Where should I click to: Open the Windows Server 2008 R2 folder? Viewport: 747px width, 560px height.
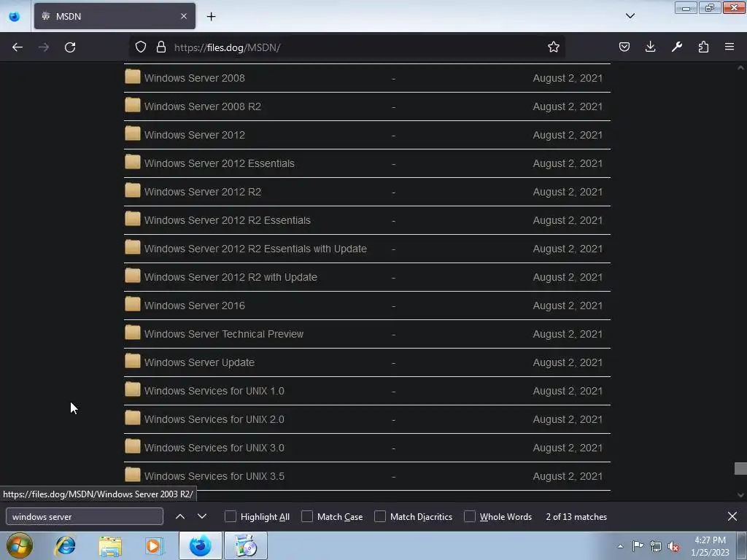click(x=203, y=106)
